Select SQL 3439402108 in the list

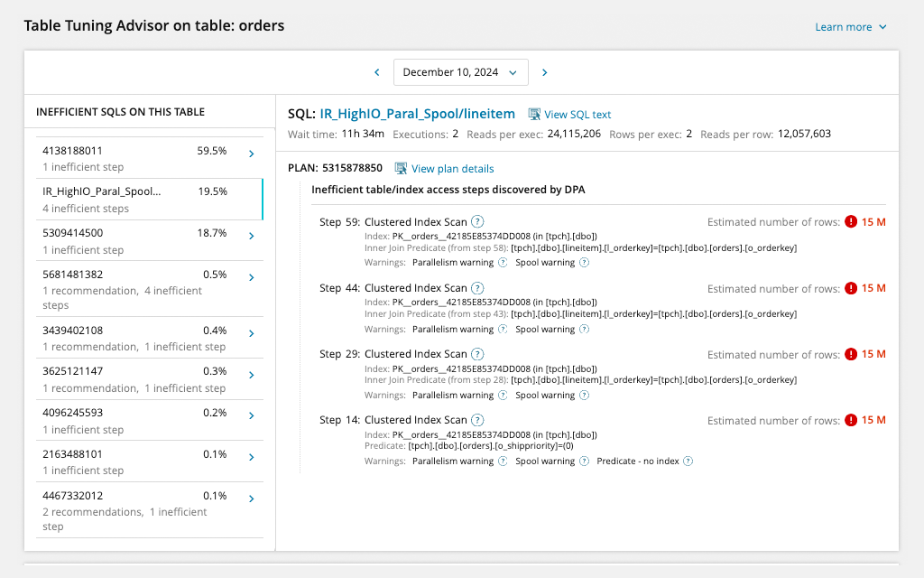[x=135, y=338]
